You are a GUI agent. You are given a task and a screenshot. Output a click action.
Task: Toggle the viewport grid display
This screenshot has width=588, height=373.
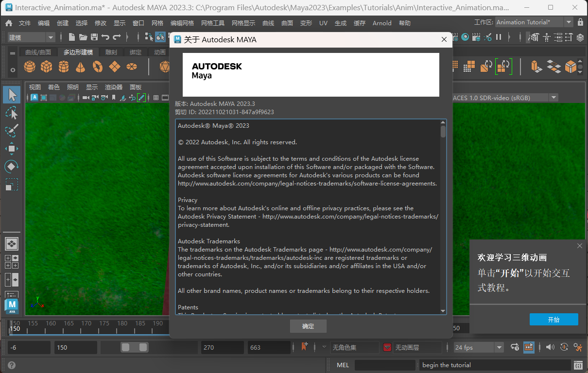point(156,98)
